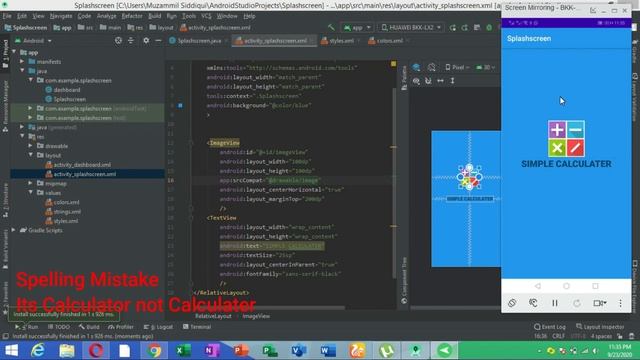The image size is (640, 360).
Task: Open the Run tool window
Action: (27, 327)
